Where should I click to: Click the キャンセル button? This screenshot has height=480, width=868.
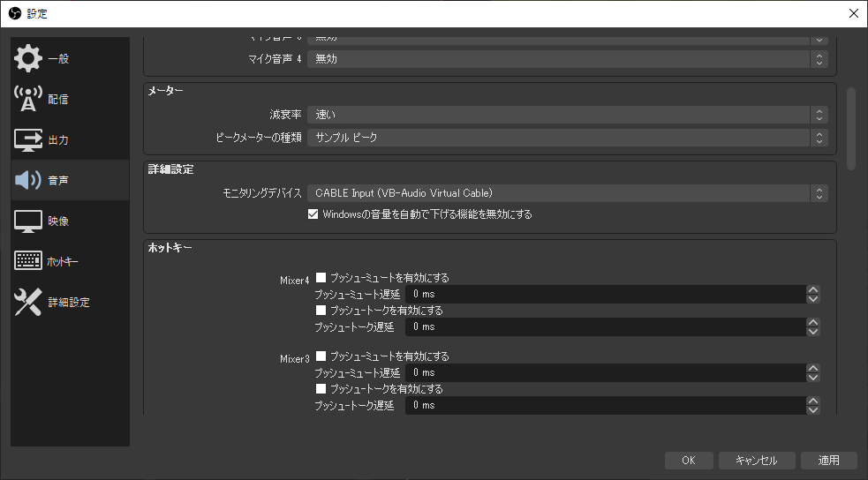tap(757, 460)
